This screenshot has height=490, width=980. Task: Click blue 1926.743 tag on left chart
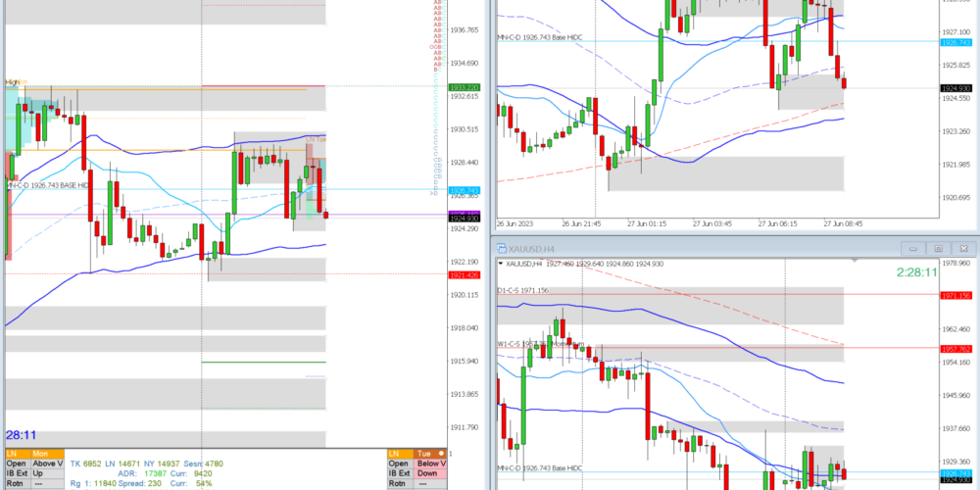click(x=464, y=190)
